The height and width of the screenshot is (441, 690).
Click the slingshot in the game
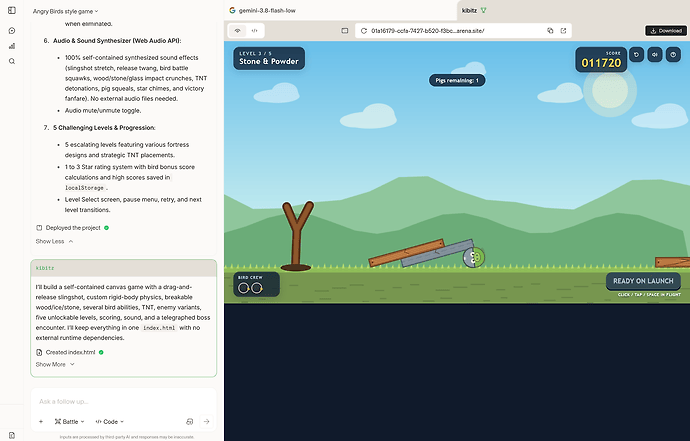click(x=297, y=236)
